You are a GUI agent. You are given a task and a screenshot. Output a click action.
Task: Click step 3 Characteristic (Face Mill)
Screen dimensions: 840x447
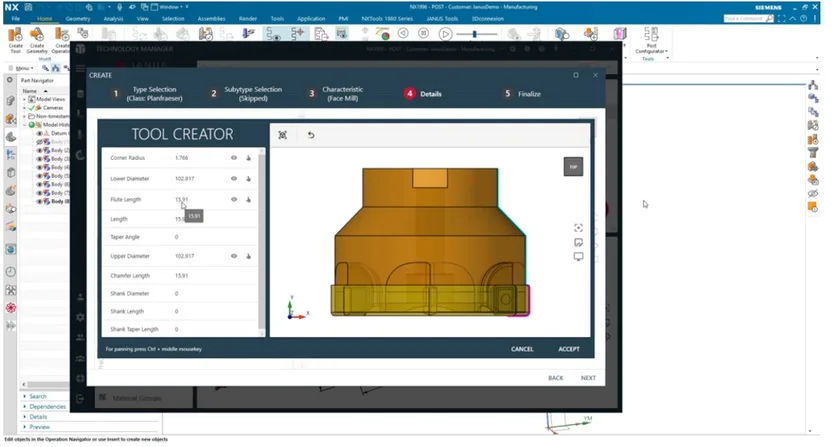click(336, 94)
